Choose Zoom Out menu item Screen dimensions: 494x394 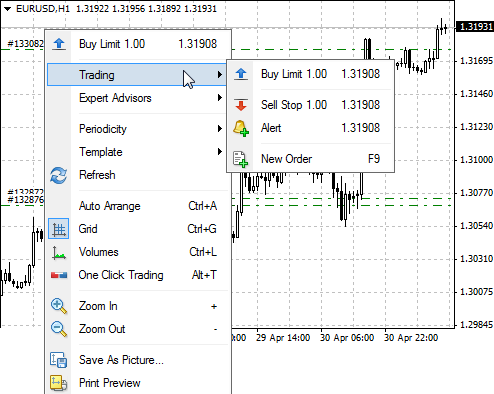pyautogui.click(x=138, y=329)
